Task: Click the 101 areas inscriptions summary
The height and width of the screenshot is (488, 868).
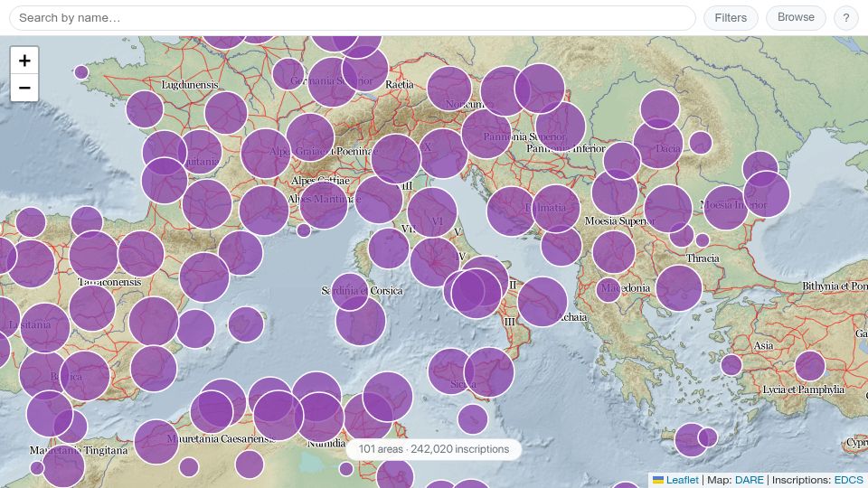Action: pos(433,449)
